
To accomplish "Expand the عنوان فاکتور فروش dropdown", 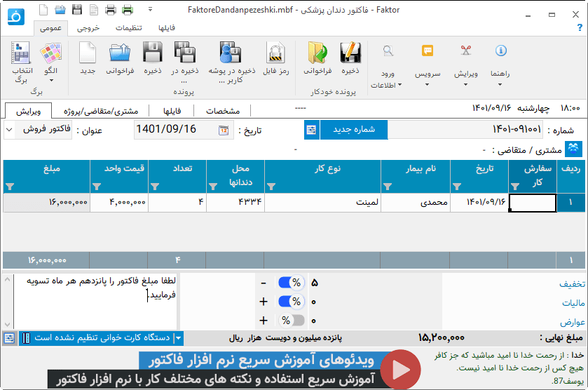I will (9, 130).
